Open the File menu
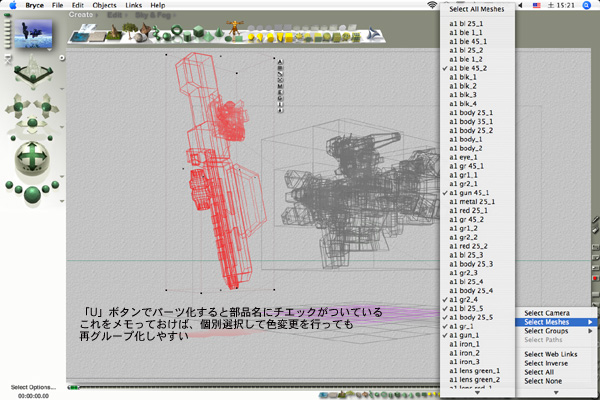This screenshot has width=600, height=400. pyautogui.click(x=57, y=5)
